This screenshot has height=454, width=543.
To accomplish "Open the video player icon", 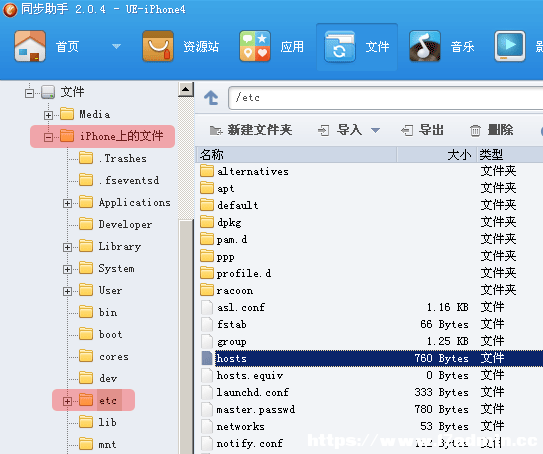I will tap(510, 46).
